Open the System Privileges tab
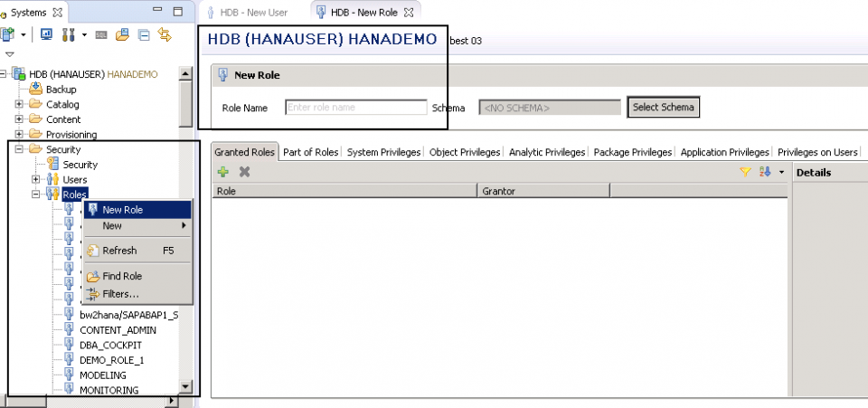 pyautogui.click(x=383, y=152)
